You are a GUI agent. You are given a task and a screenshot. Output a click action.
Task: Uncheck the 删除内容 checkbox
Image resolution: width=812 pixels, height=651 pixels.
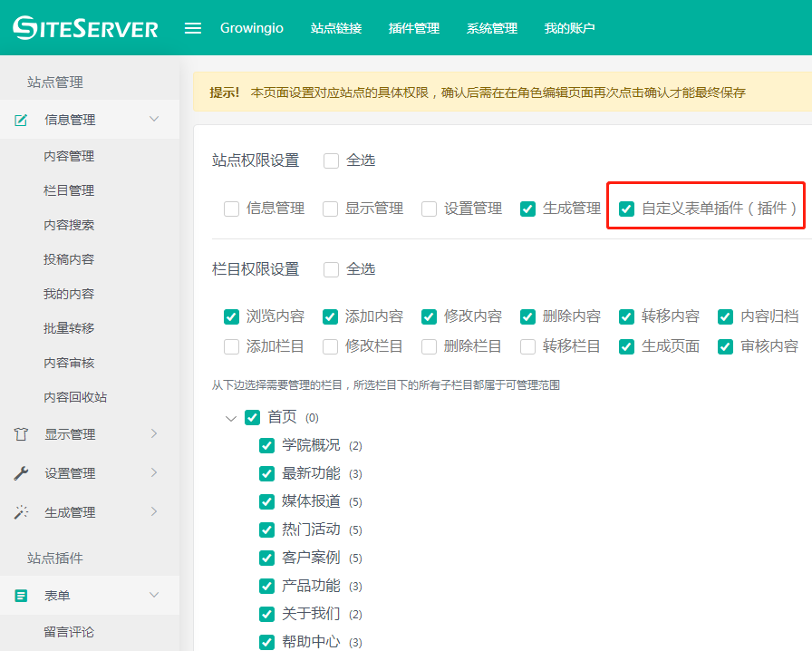[527, 316]
